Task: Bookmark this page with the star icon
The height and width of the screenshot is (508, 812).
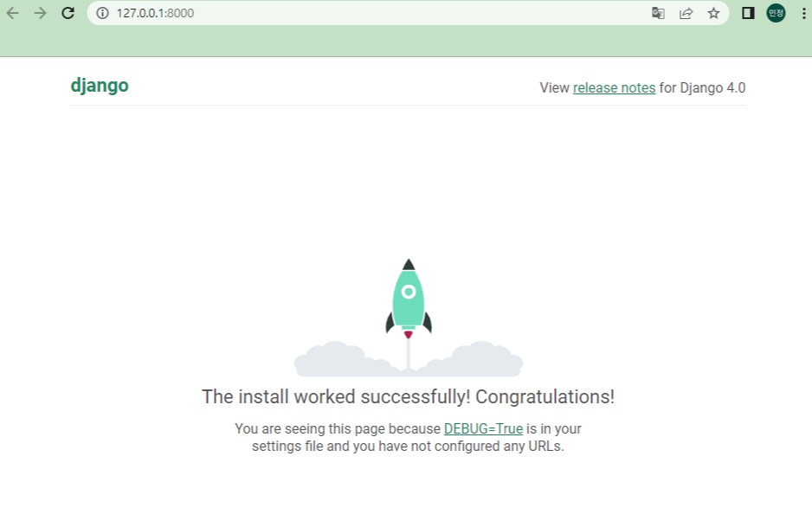Action: point(713,13)
